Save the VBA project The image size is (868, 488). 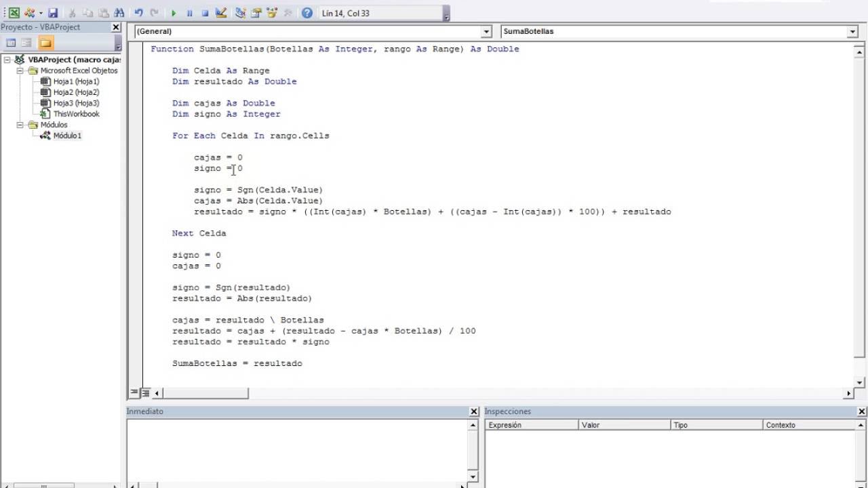coord(53,13)
